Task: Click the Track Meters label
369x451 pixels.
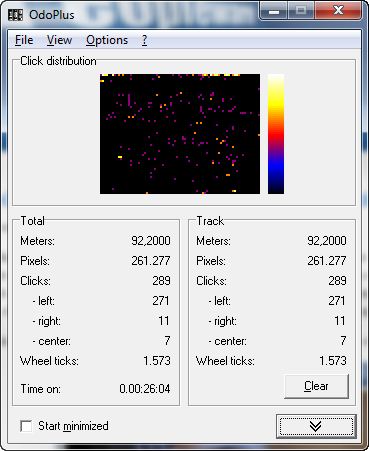Action: pyautogui.click(x=213, y=241)
